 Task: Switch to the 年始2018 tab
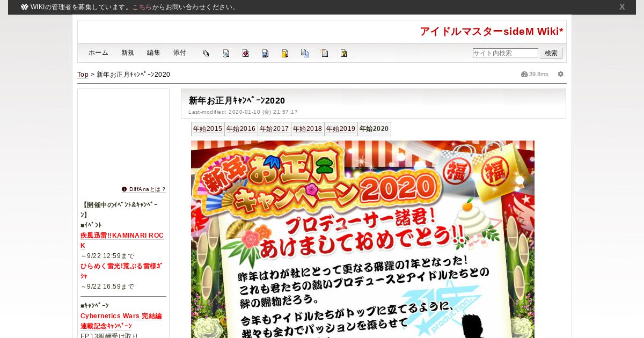[x=308, y=129]
